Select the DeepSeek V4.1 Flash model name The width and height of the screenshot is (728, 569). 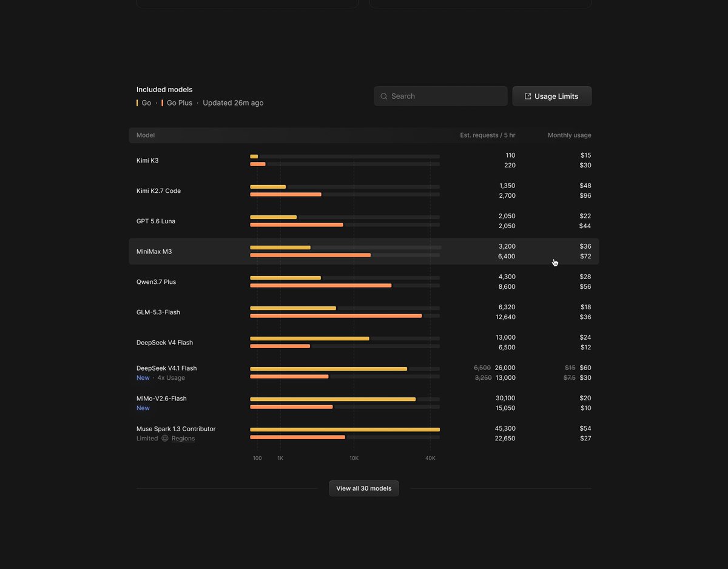[167, 368]
